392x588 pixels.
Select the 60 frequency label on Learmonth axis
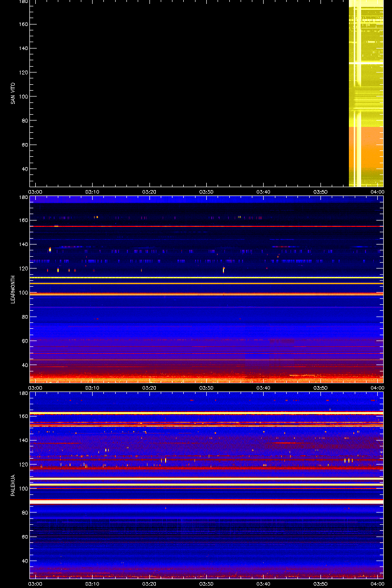point(24,341)
